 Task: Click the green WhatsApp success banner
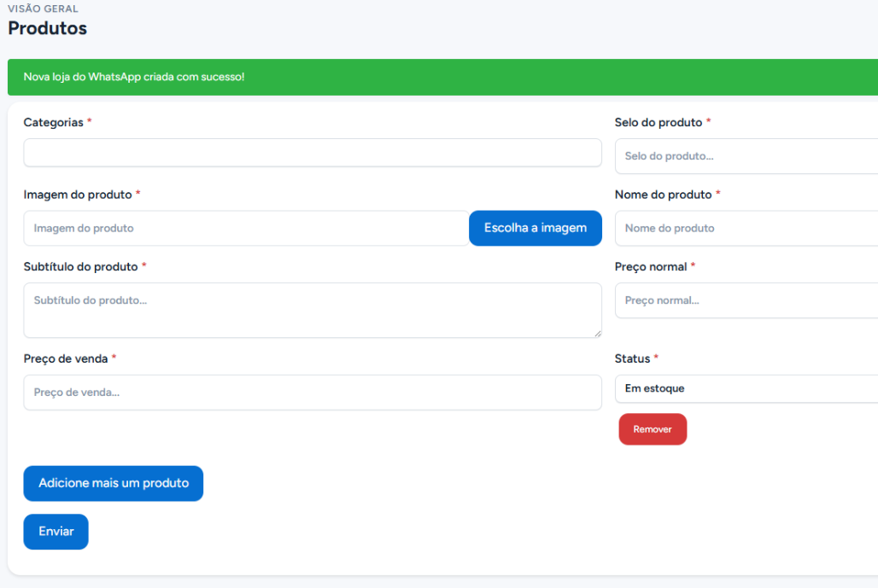[442, 77]
